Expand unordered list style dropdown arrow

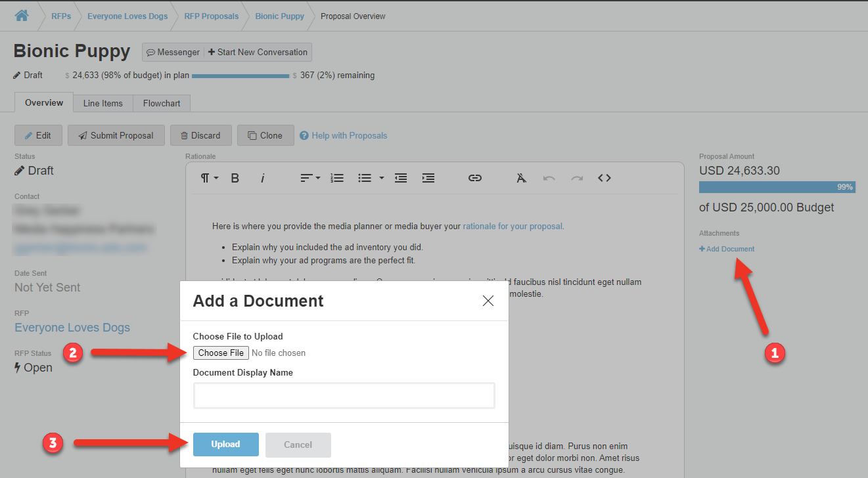click(x=382, y=178)
